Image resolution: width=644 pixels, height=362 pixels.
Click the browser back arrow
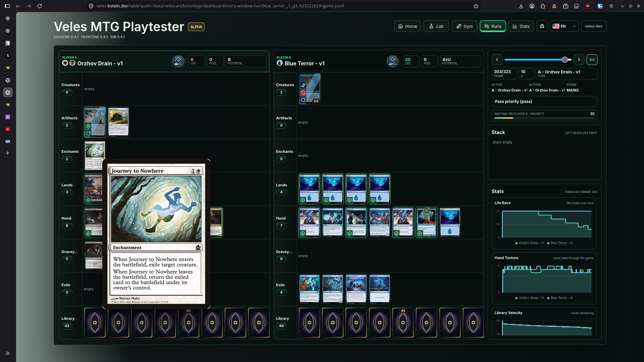pos(18,6)
